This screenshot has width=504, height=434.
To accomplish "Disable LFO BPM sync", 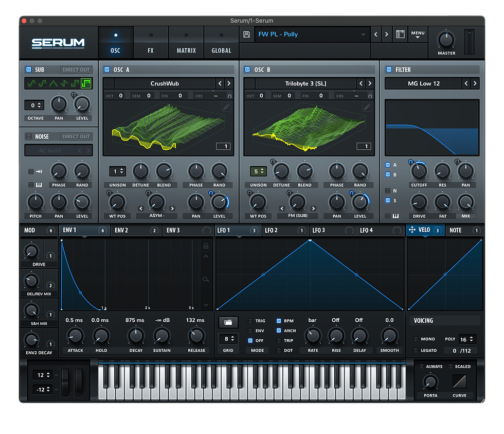I will [x=279, y=321].
